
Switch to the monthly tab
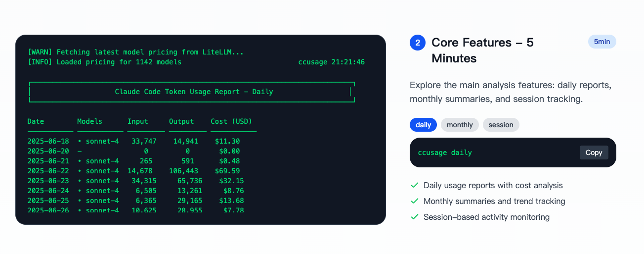[460, 125]
